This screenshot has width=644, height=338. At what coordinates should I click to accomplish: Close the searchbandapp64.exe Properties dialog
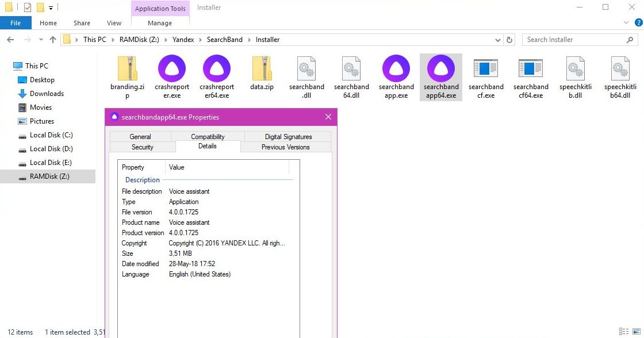click(328, 117)
